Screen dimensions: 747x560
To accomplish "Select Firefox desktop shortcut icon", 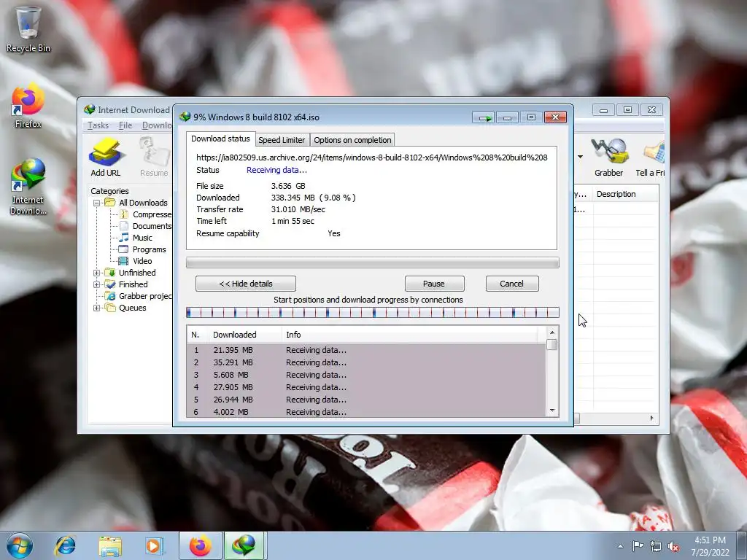I will (28, 106).
